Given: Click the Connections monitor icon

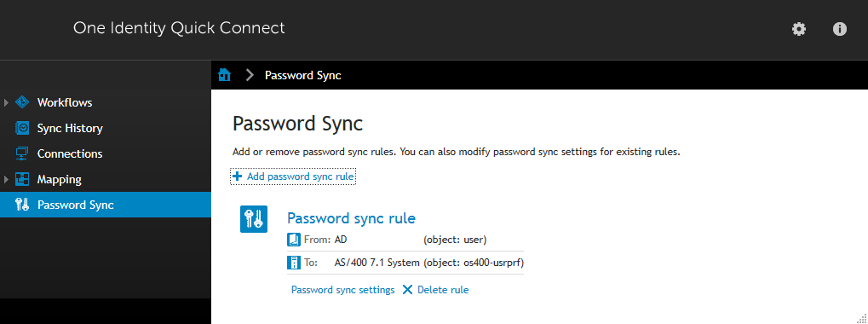Looking at the screenshot, I should pos(22,153).
